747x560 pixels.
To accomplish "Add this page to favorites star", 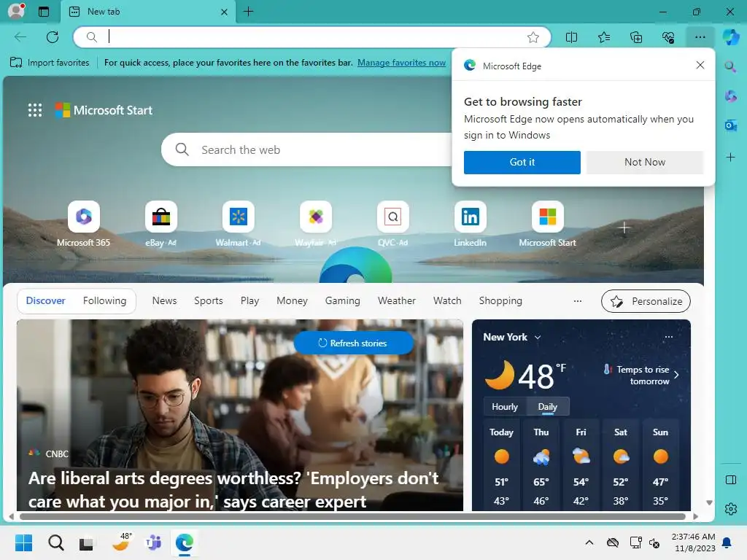I will click(x=533, y=37).
